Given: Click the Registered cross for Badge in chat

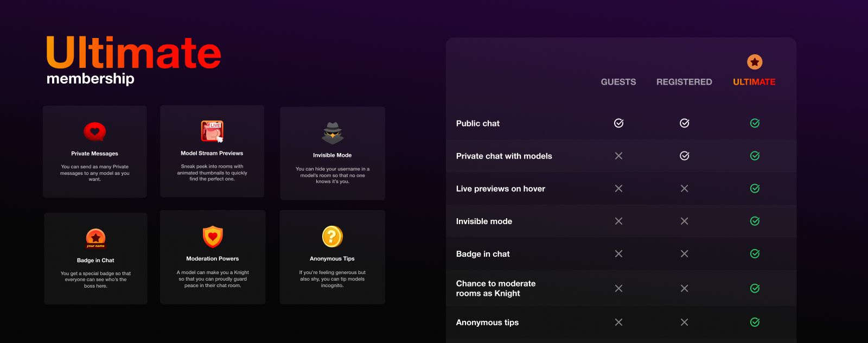Looking at the screenshot, I should click(x=684, y=253).
